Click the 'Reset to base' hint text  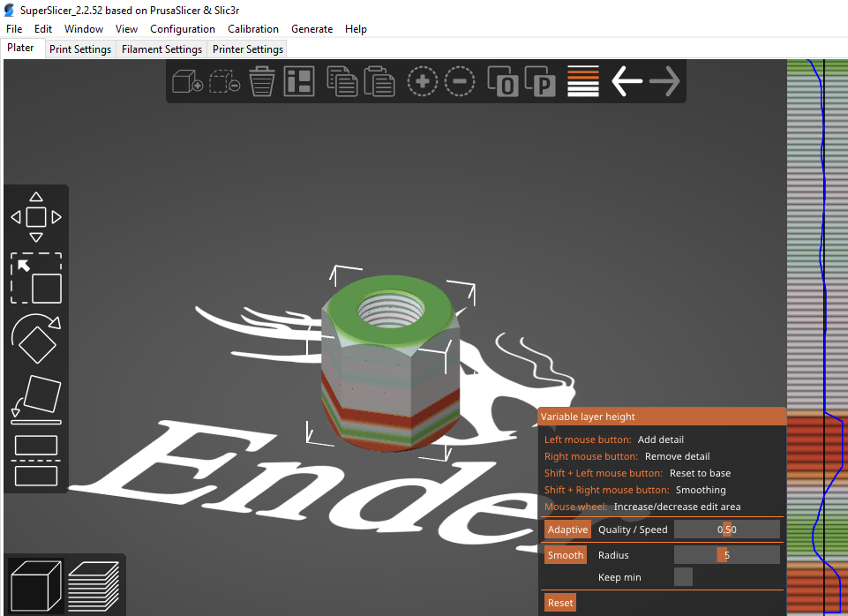pos(700,473)
